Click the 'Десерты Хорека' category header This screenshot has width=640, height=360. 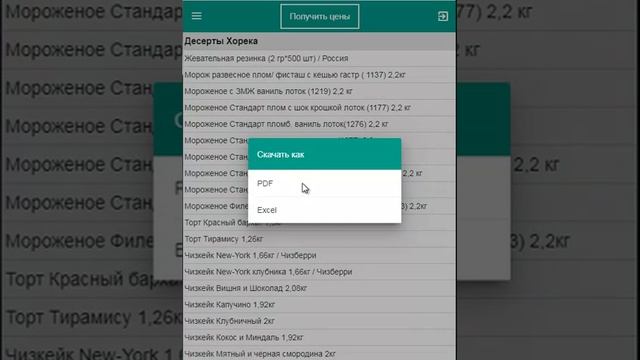[319, 41]
